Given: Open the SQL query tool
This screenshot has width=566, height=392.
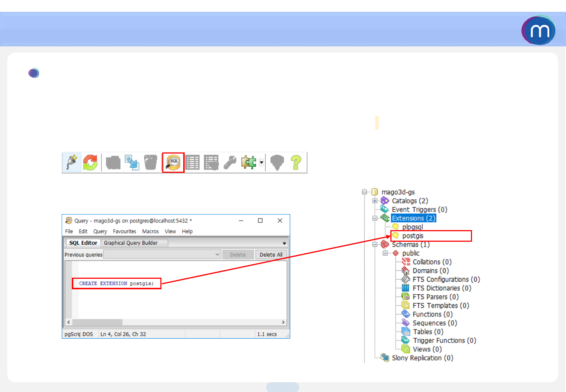Looking at the screenshot, I should [173, 162].
